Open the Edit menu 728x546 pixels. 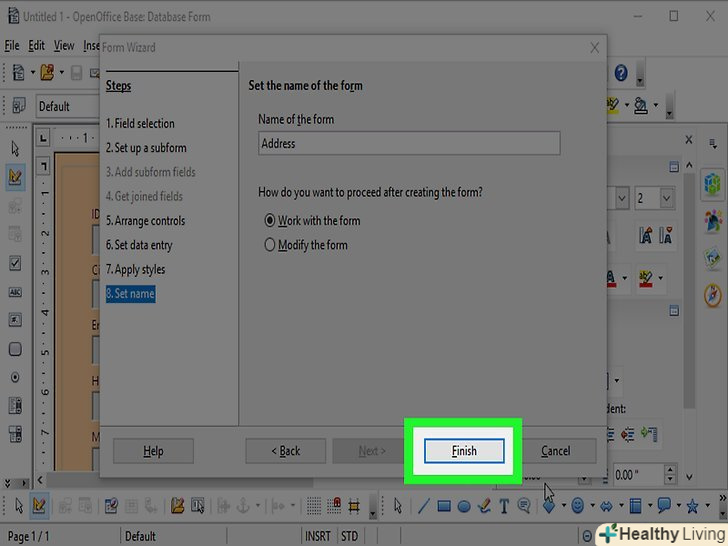click(36, 46)
